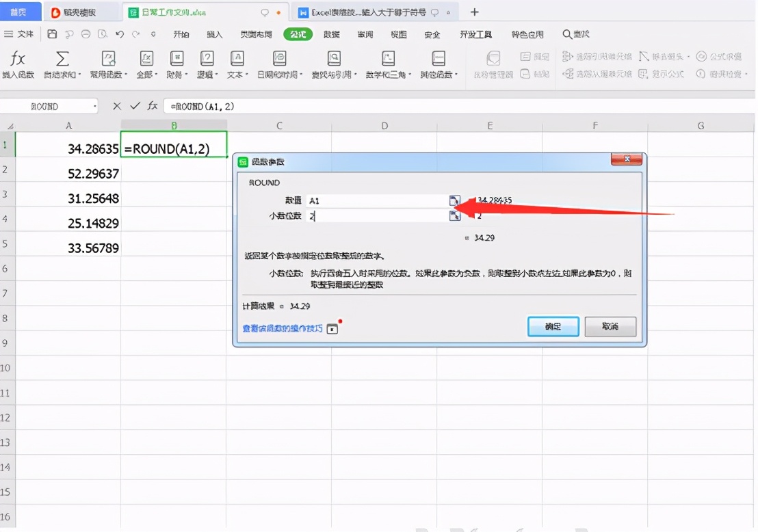
Task: Collapse dialog via 小数位数 range selector icon
Action: 455,215
